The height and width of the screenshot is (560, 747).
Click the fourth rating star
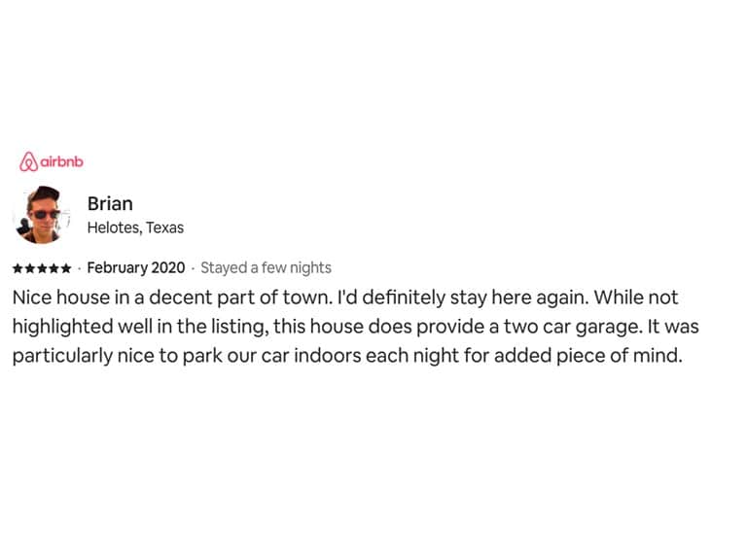coord(53,268)
